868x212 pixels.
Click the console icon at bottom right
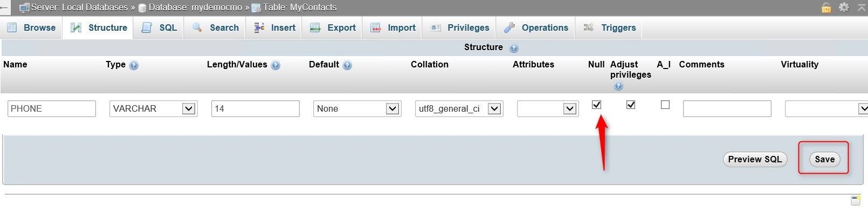[x=856, y=201]
